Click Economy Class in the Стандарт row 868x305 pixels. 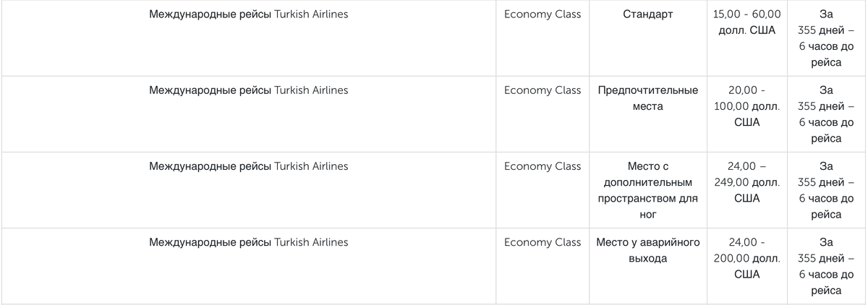[x=542, y=14]
